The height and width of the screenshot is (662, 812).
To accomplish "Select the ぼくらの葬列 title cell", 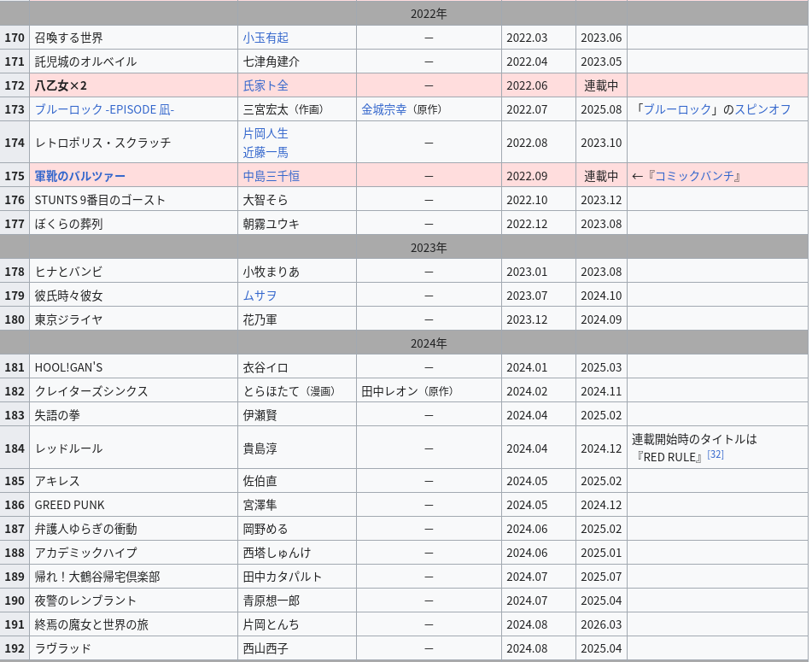I will click(133, 224).
